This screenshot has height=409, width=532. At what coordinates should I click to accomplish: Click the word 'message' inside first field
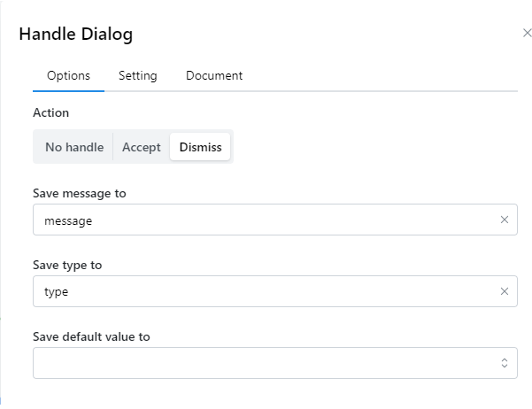click(x=68, y=221)
